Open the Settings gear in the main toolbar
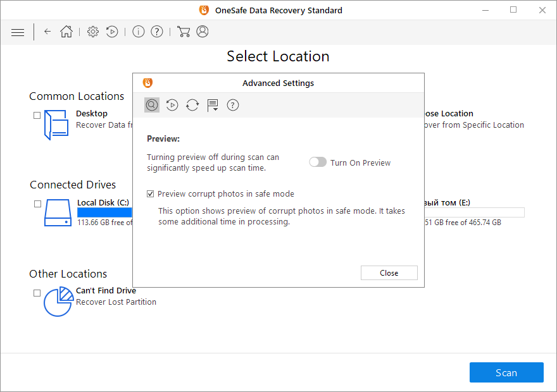This screenshot has height=392, width=557. click(x=92, y=31)
